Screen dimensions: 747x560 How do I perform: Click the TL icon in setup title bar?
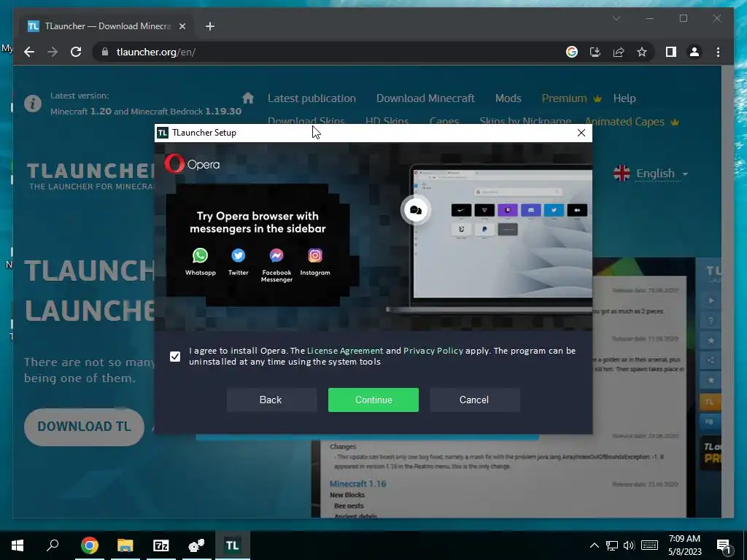tap(163, 133)
